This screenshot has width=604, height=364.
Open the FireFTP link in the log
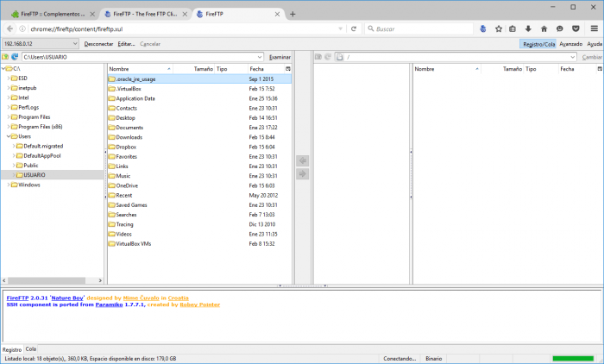tap(17, 298)
